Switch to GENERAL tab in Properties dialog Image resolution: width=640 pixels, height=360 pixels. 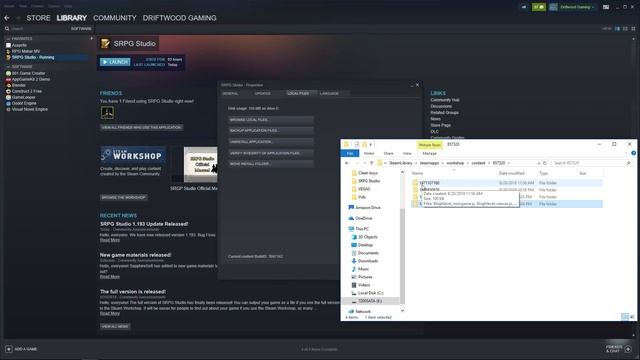point(230,93)
